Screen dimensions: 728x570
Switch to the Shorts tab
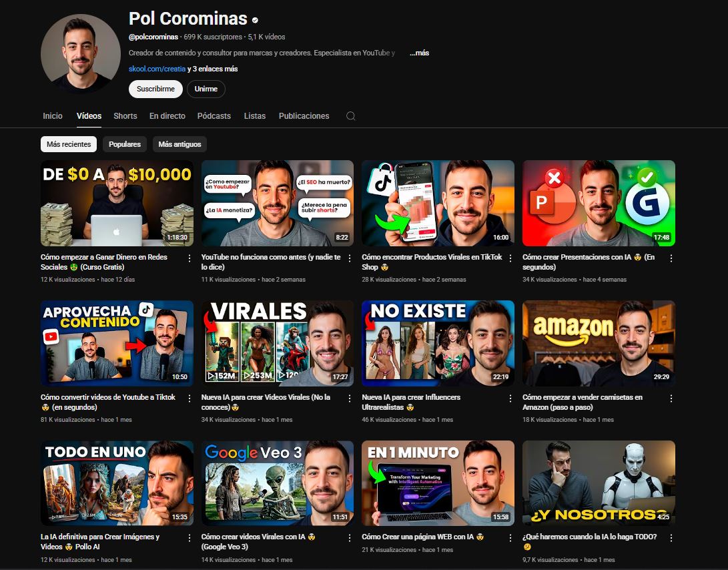[125, 115]
